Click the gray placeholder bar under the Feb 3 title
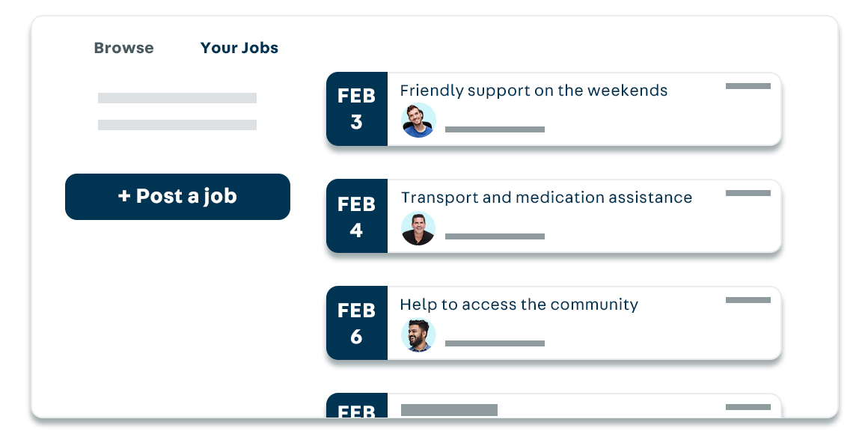868x434 pixels. (x=495, y=129)
